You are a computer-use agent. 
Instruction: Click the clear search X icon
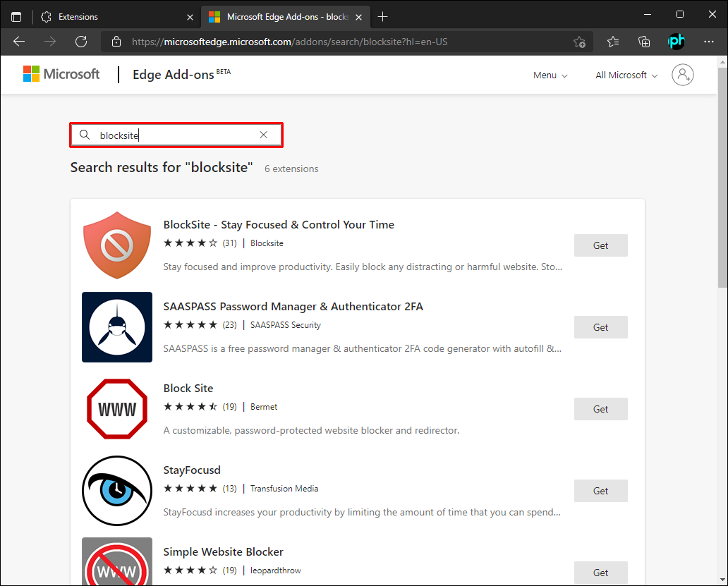[264, 135]
